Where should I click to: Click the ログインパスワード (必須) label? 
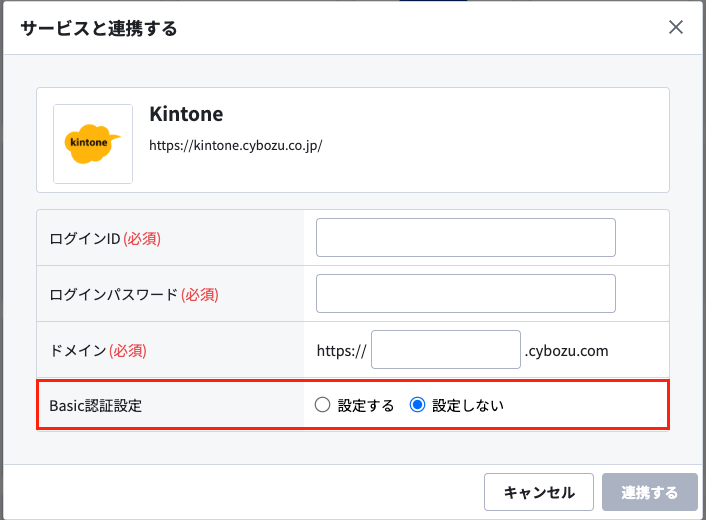tap(134, 294)
